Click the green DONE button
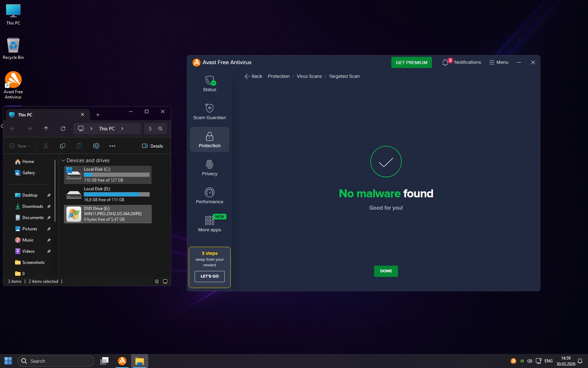The image size is (588, 368). coord(386,271)
